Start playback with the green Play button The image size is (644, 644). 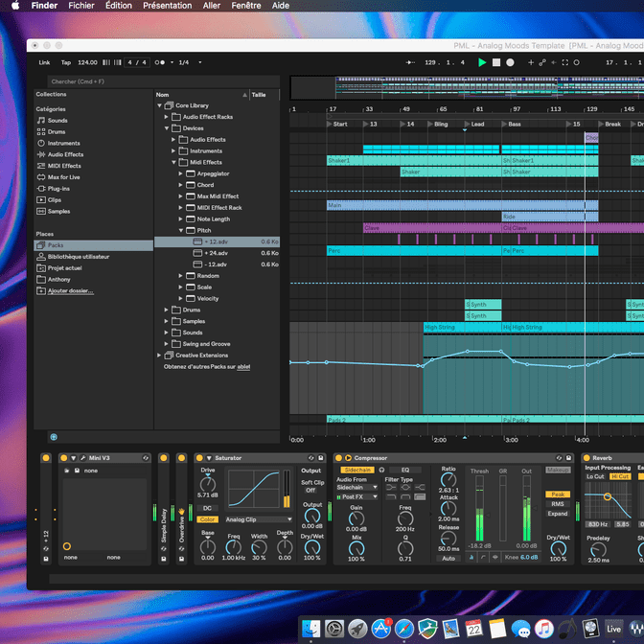pos(482,62)
